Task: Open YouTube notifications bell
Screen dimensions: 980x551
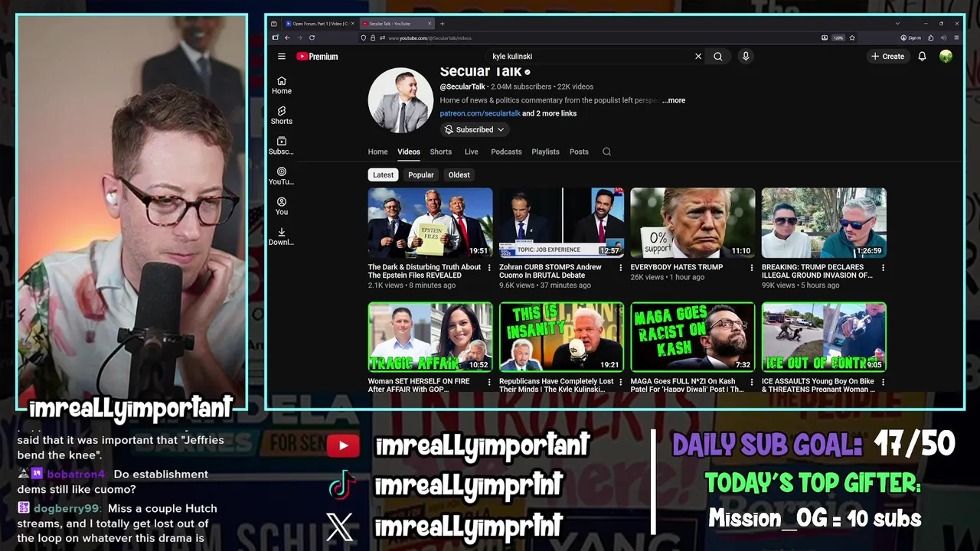Action: [x=923, y=56]
